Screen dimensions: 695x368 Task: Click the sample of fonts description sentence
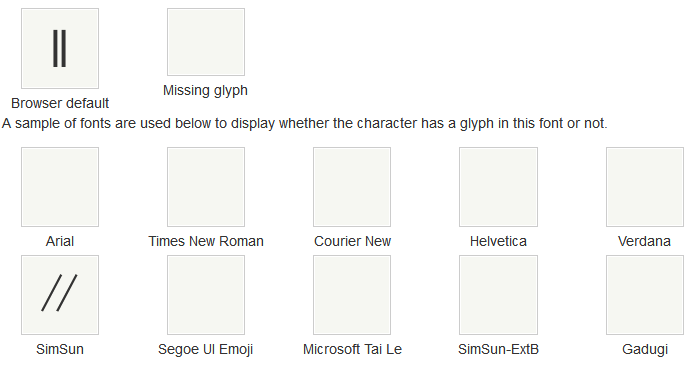(305, 124)
